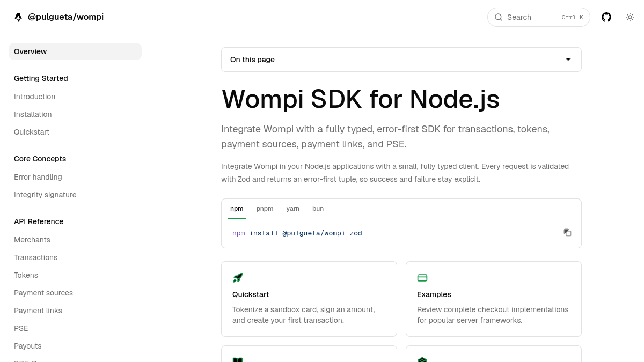Open the Integrity signature page

pyautogui.click(x=45, y=195)
